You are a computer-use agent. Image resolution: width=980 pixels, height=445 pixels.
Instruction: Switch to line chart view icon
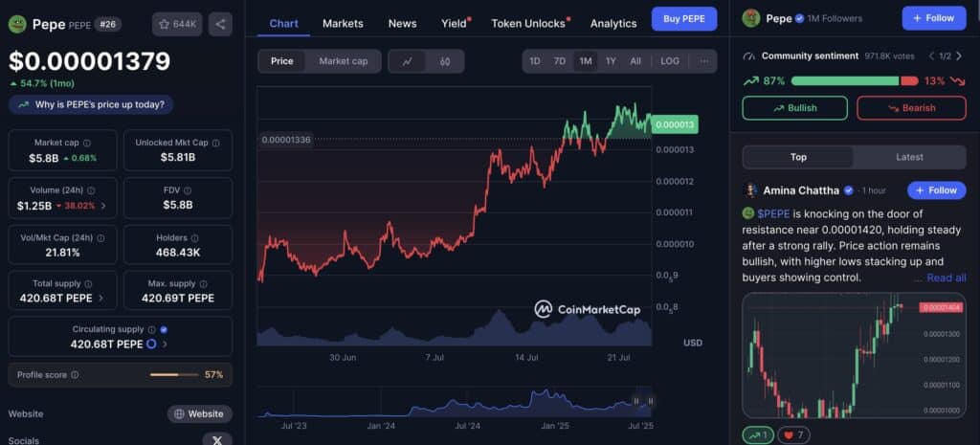pos(408,61)
